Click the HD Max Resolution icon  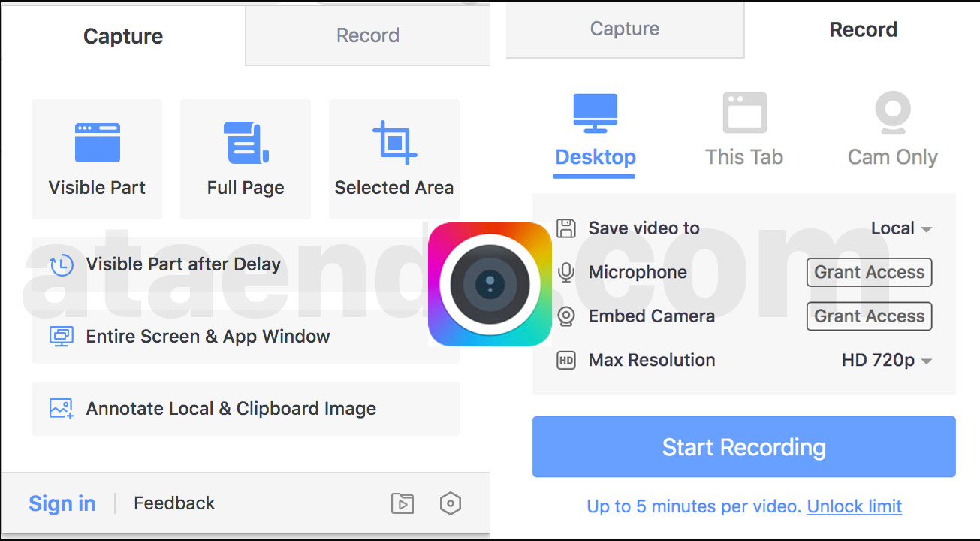[x=565, y=361]
